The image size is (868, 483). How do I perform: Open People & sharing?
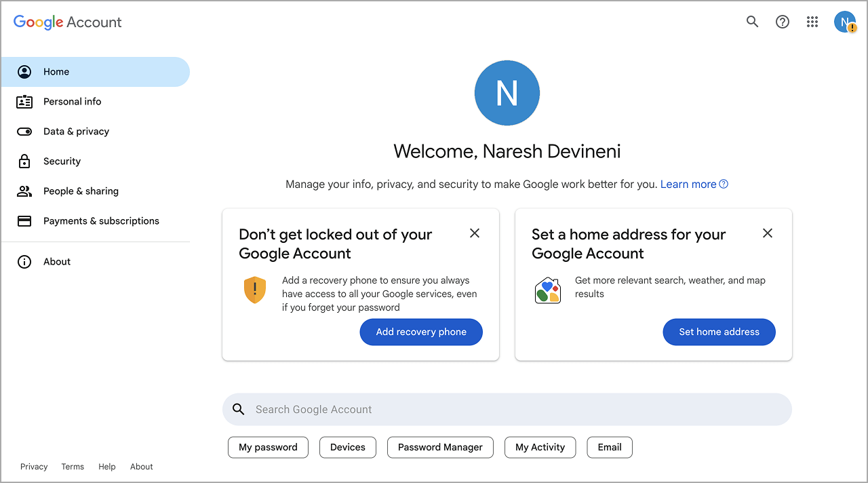pyautogui.click(x=96, y=191)
